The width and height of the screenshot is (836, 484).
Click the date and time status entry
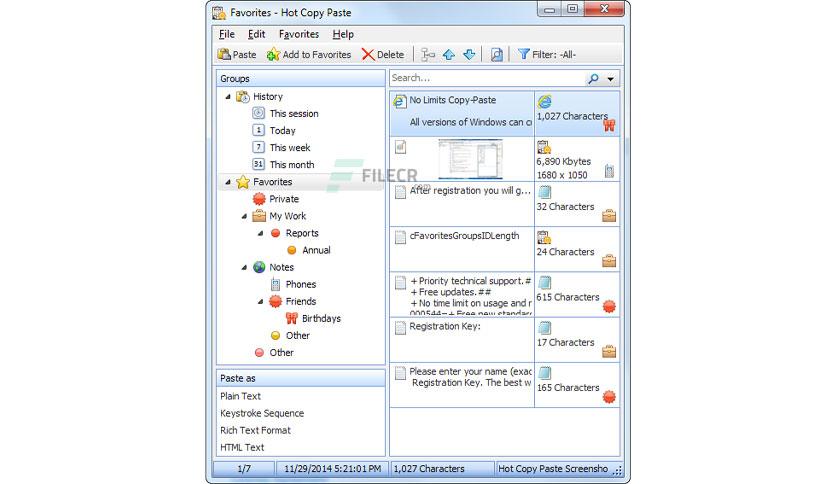click(332, 469)
